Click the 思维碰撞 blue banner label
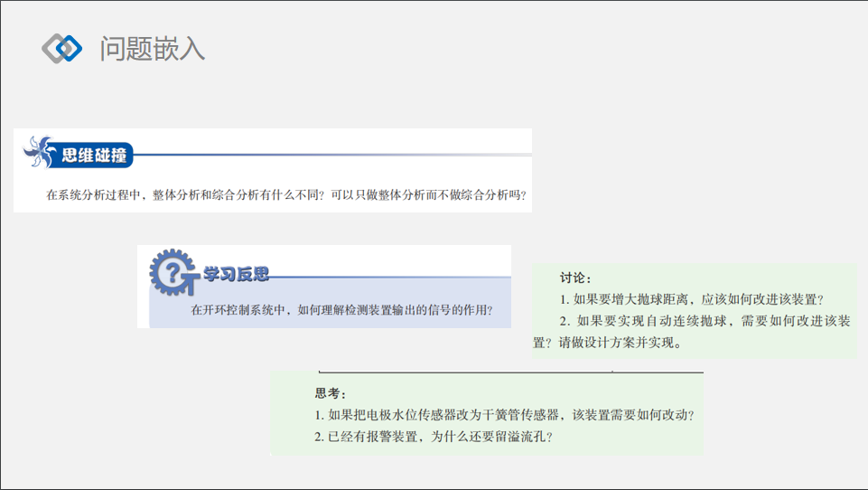The height and width of the screenshot is (490, 868). 93,155
